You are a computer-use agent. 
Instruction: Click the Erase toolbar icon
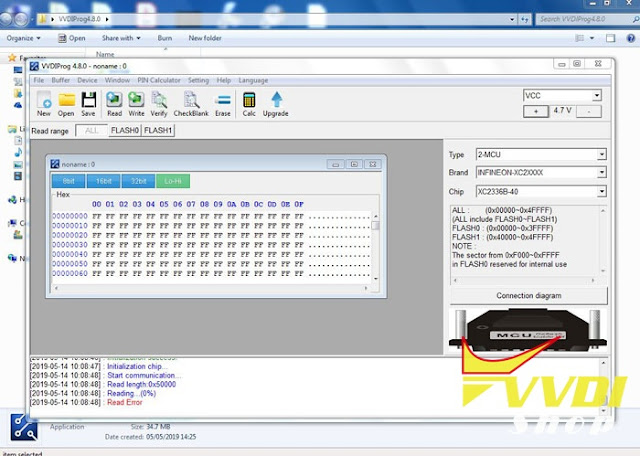[x=223, y=104]
